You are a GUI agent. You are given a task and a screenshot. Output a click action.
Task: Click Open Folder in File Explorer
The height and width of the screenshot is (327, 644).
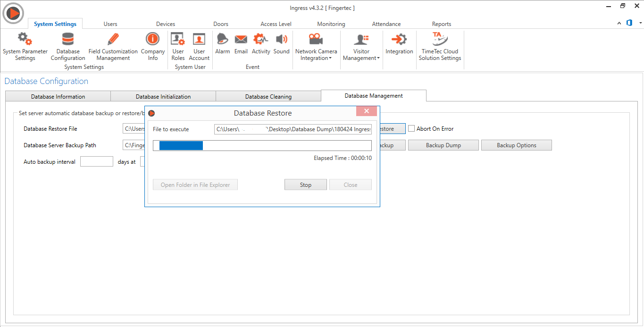[195, 184]
